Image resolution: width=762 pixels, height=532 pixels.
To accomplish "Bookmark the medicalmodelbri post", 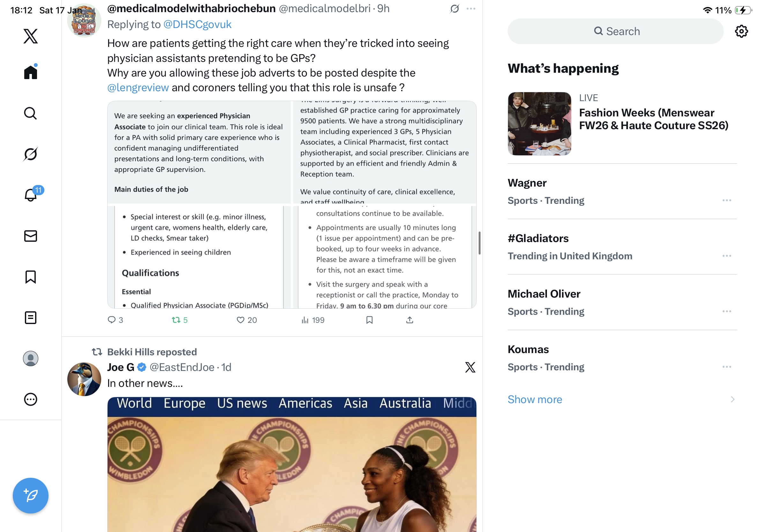I will tap(370, 320).
